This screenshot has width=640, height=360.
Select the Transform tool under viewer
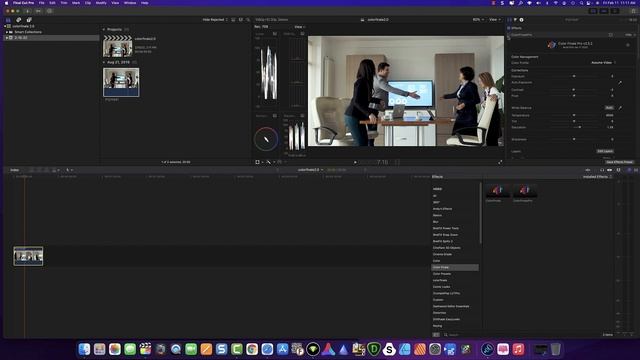tap(258, 162)
